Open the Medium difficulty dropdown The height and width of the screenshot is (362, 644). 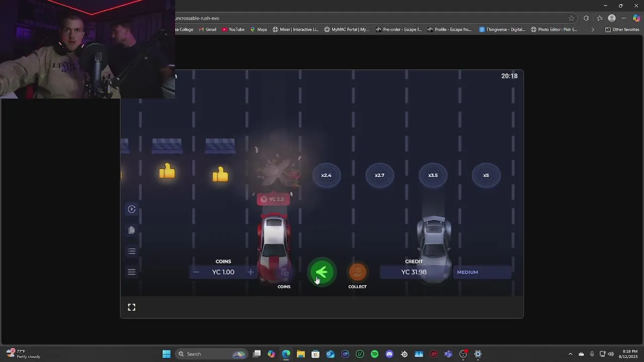(482, 272)
